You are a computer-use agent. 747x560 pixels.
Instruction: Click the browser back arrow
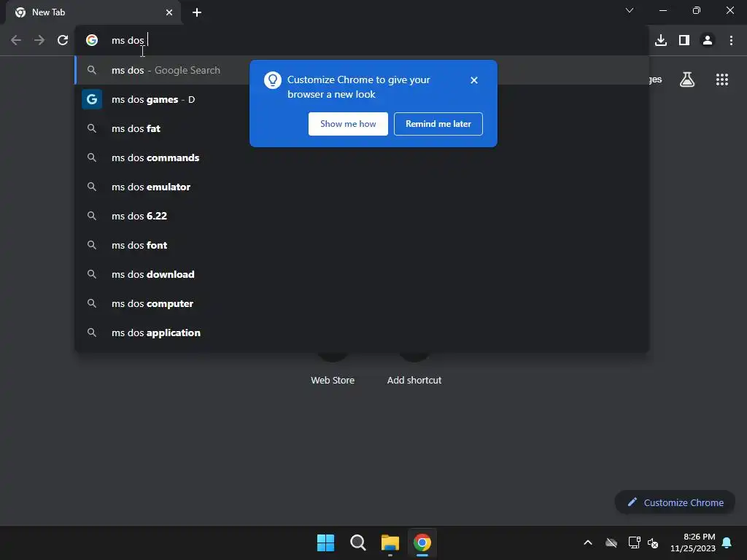pyautogui.click(x=16, y=40)
